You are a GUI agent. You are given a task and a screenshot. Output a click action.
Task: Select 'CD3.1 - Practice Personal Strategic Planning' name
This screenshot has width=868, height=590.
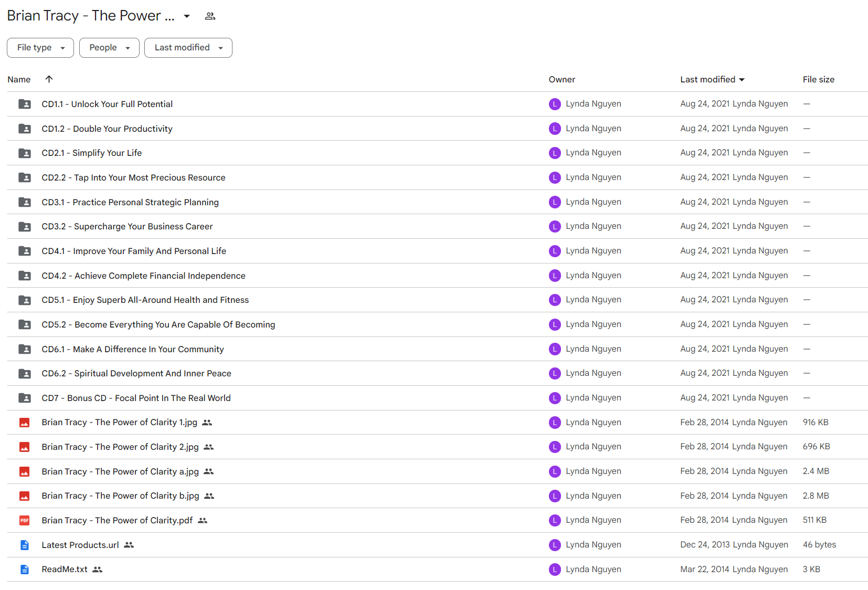tap(130, 202)
